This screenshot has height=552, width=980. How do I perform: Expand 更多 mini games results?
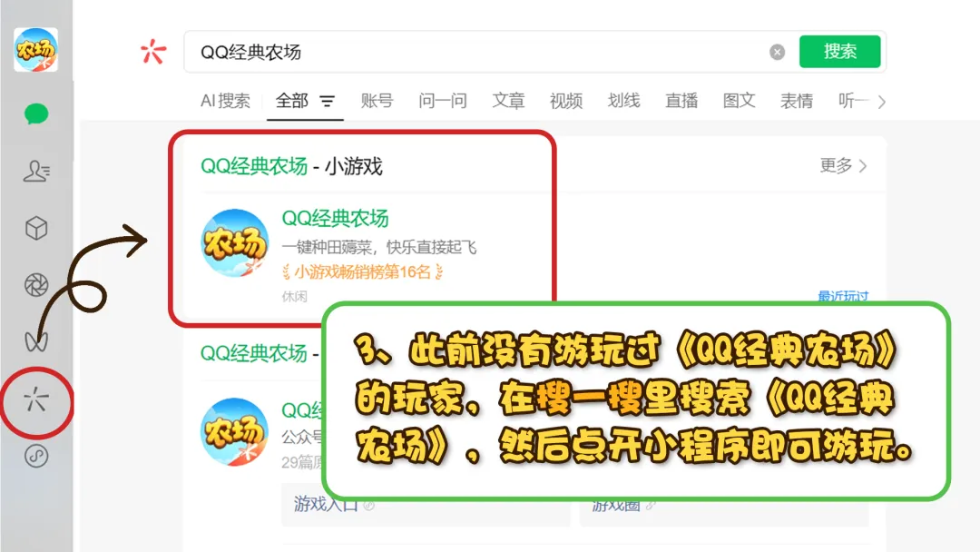click(843, 165)
